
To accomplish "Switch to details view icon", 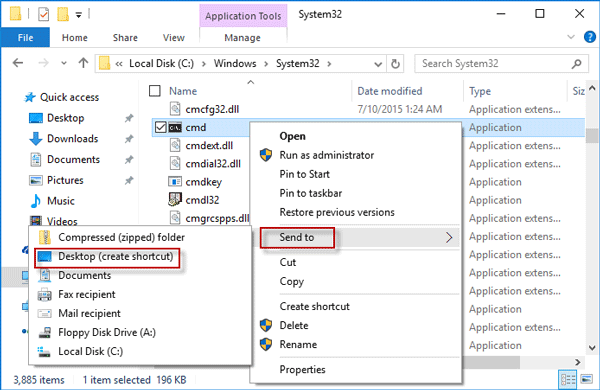I will click(x=568, y=380).
